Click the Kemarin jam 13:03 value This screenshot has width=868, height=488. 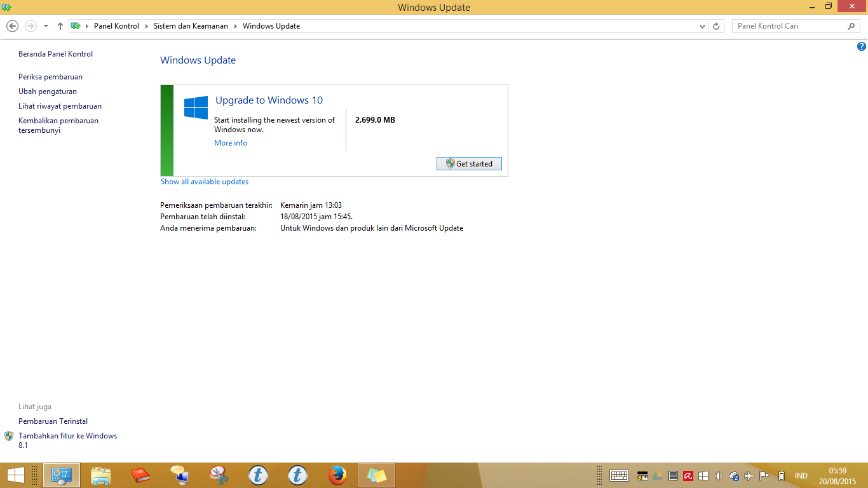[x=311, y=205]
